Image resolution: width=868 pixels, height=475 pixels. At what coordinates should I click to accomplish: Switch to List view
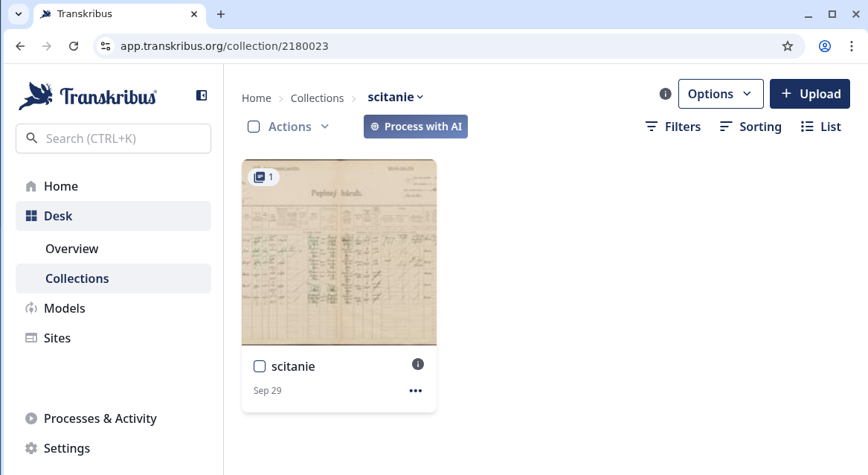pyautogui.click(x=820, y=127)
